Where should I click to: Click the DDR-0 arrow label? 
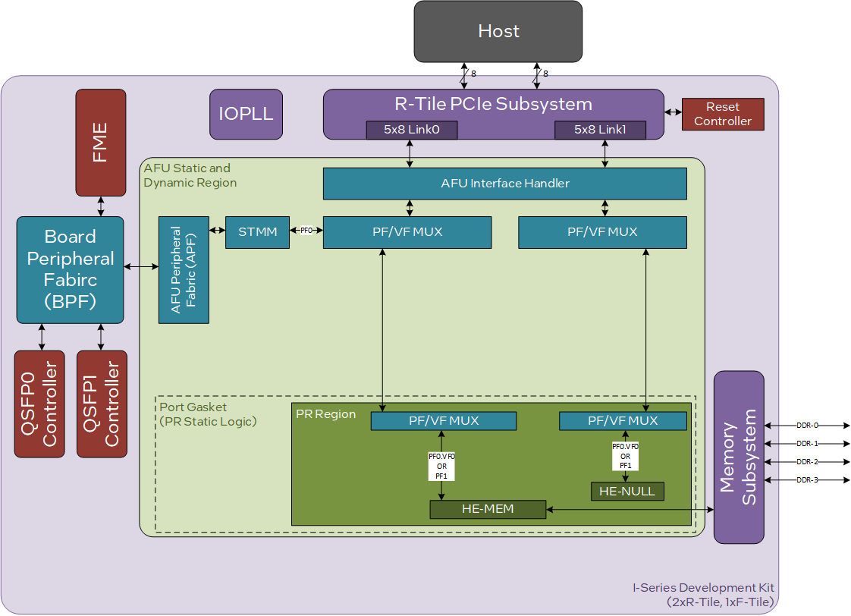coord(807,426)
